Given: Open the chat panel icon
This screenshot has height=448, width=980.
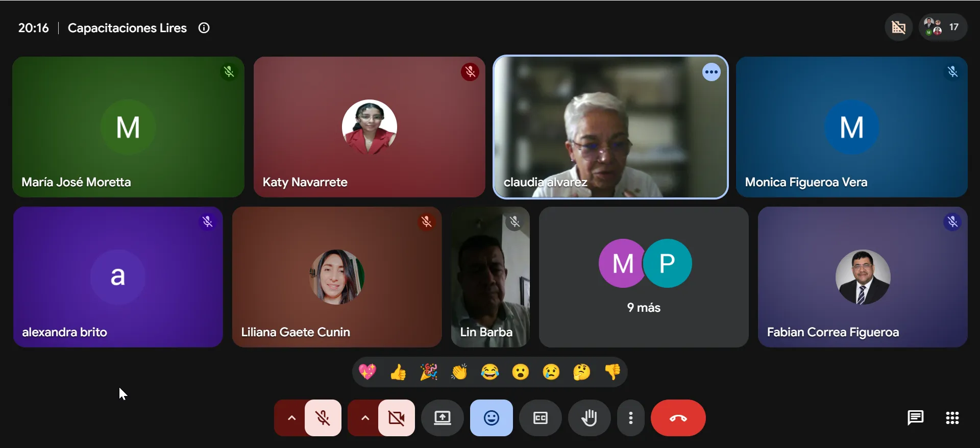Looking at the screenshot, I should coord(915,418).
